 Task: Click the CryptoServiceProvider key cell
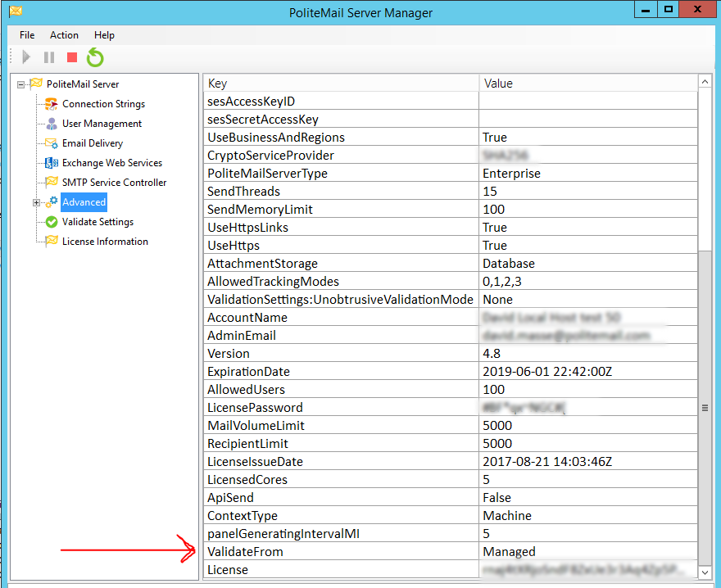click(341, 155)
